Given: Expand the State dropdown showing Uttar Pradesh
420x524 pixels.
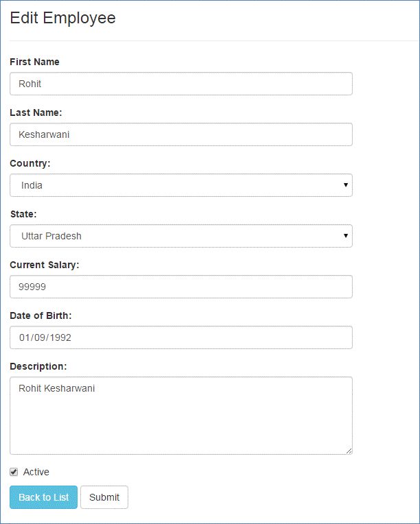Looking at the screenshot, I should (x=180, y=236).
